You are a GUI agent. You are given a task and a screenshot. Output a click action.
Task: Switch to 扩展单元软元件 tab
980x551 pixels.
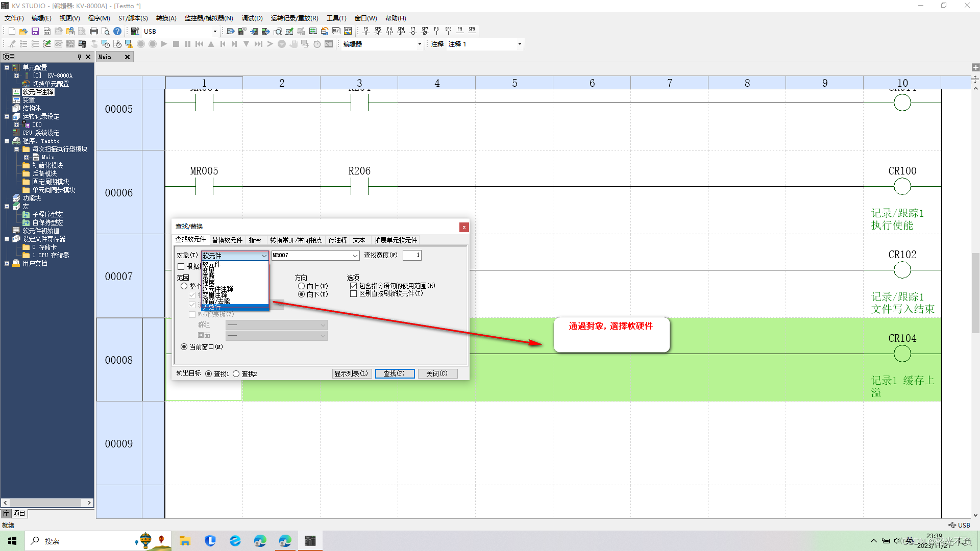(x=396, y=240)
